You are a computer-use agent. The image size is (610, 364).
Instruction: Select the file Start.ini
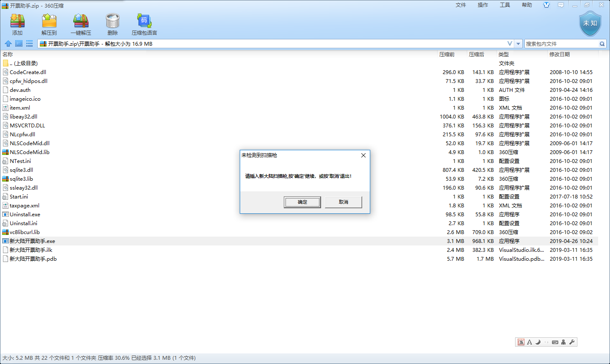(19, 196)
